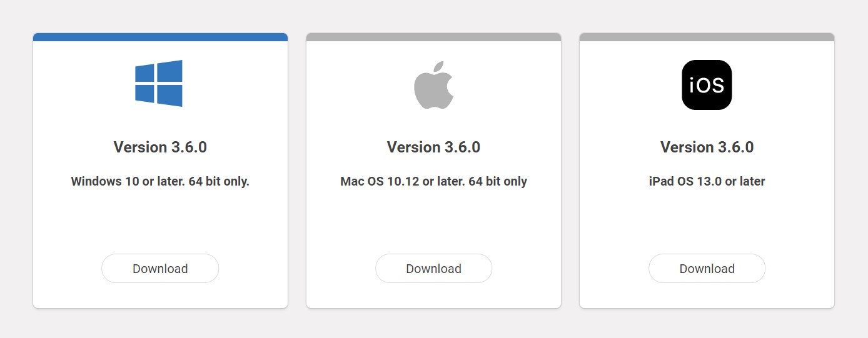The height and width of the screenshot is (338, 868).
Task: Click the Windows 10 or later requirement text
Action: (160, 181)
